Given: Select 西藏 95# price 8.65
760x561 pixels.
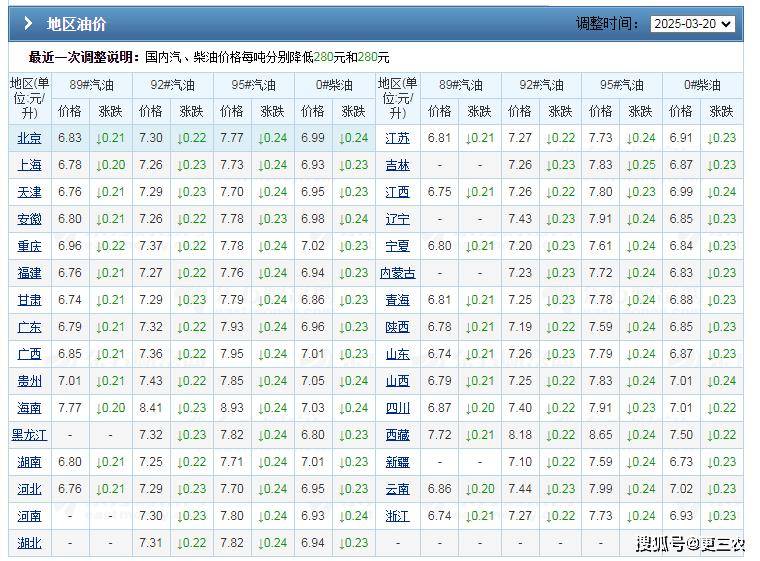Looking at the screenshot, I should [x=601, y=434].
